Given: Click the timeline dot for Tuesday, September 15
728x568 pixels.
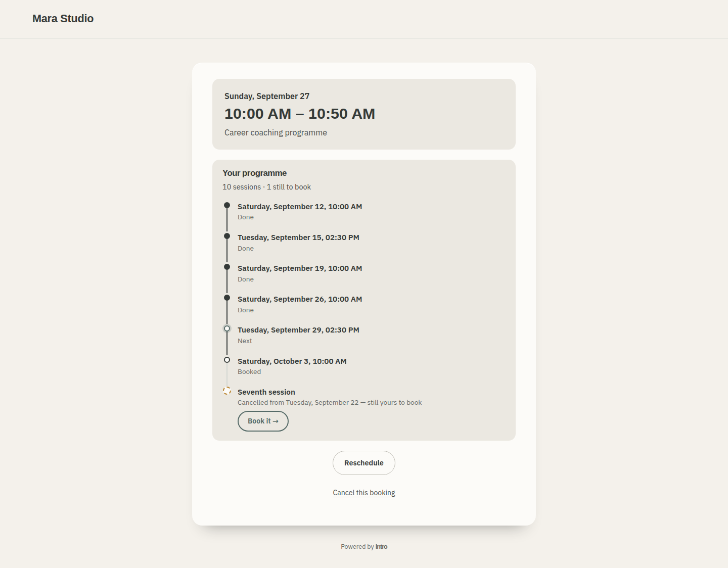Looking at the screenshot, I should point(227,236).
